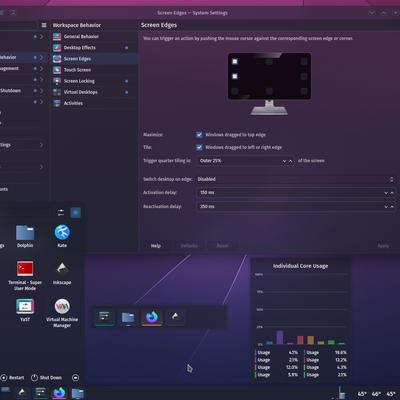Select top-center edge on monitor preview
Viewport: 400px width, 400px height.
coord(269,61)
